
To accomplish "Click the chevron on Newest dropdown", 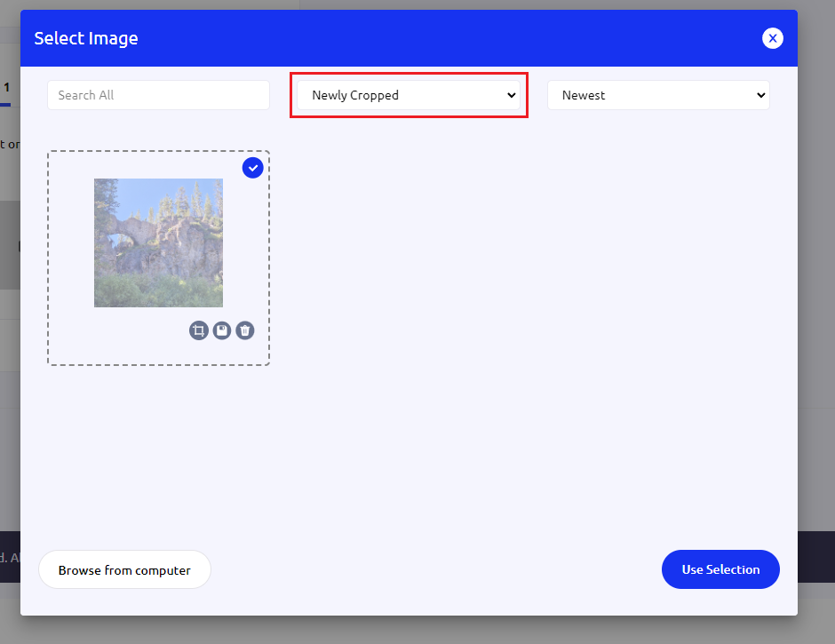I will (x=759, y=95).
